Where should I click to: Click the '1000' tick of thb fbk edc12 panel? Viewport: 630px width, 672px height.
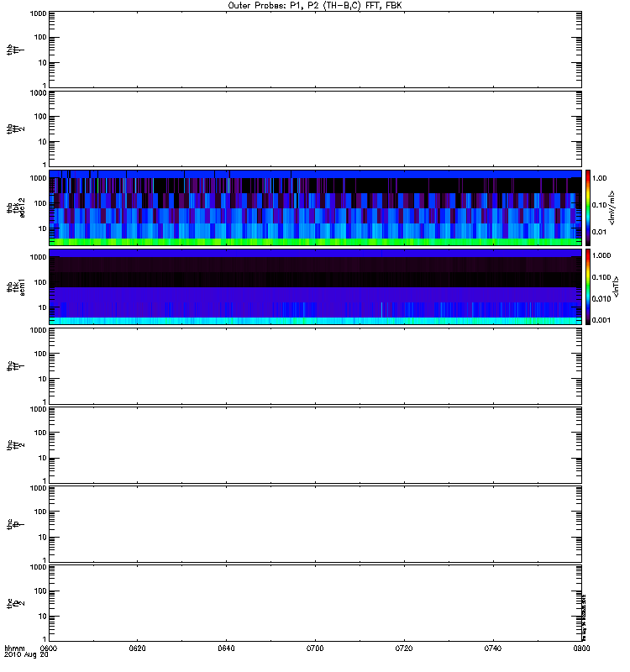[38, 178]
